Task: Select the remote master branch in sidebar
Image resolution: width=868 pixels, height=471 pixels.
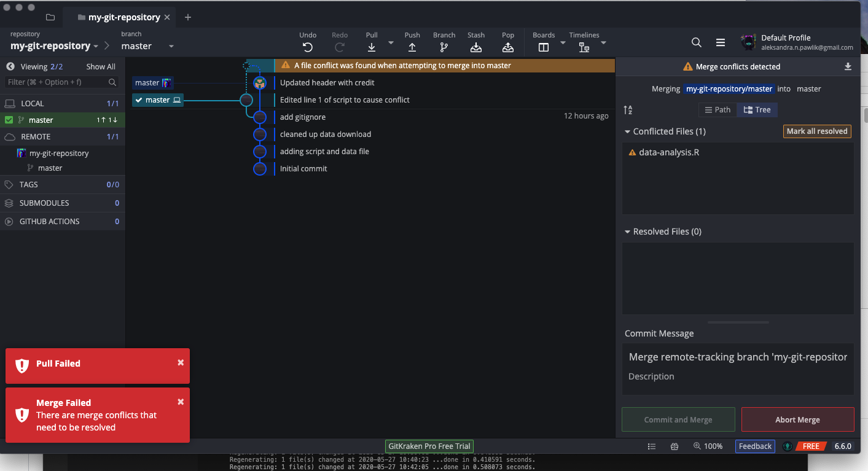Action: coord(50,168)
